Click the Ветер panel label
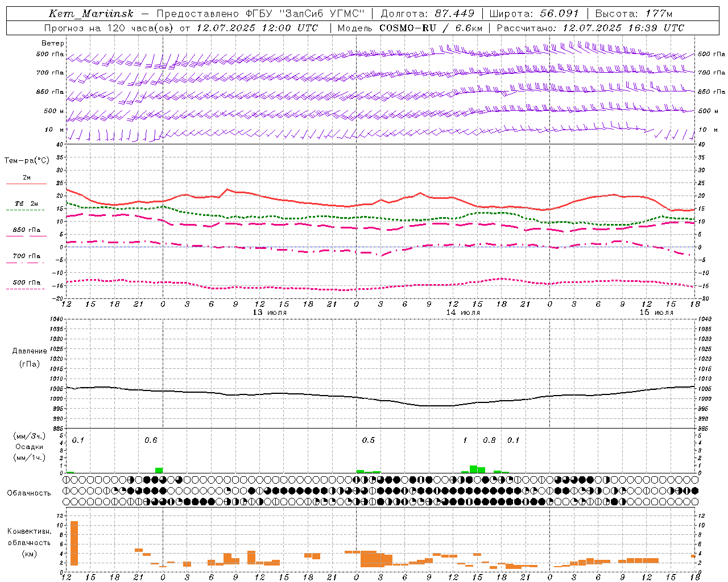 click(x=53, y=43)
